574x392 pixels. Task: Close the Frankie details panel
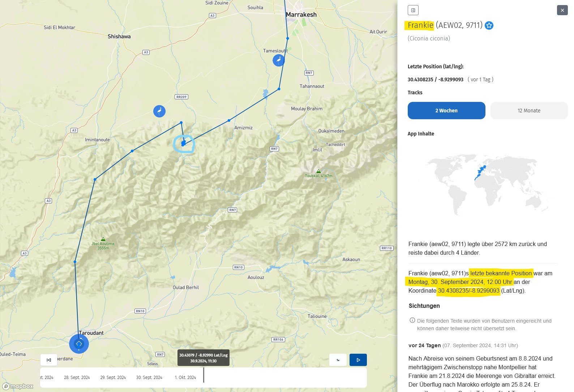562,10
